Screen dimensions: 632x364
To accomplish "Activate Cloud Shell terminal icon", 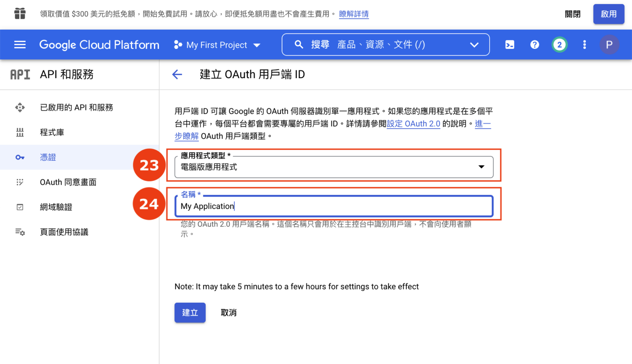I will (510, 45).
